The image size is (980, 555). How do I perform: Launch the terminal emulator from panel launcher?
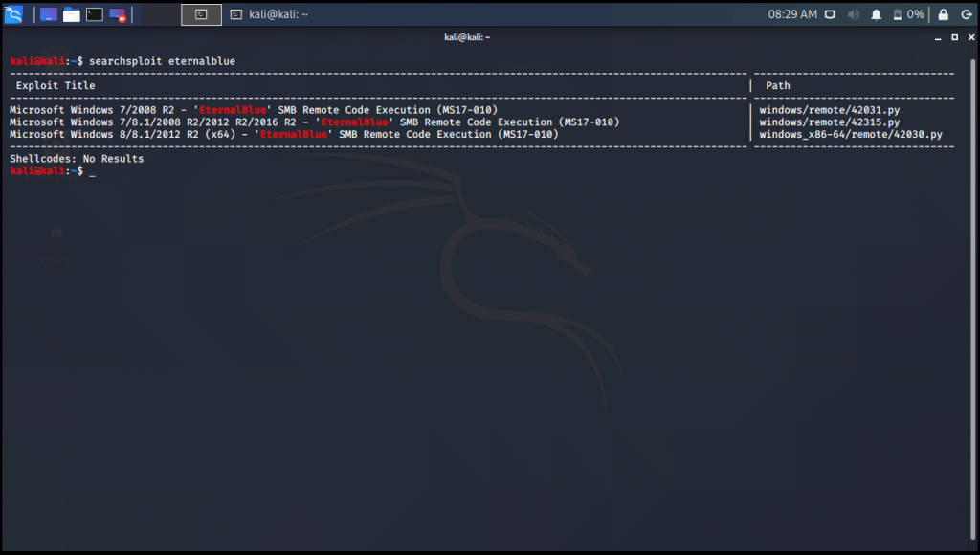(x=94, y=14)
